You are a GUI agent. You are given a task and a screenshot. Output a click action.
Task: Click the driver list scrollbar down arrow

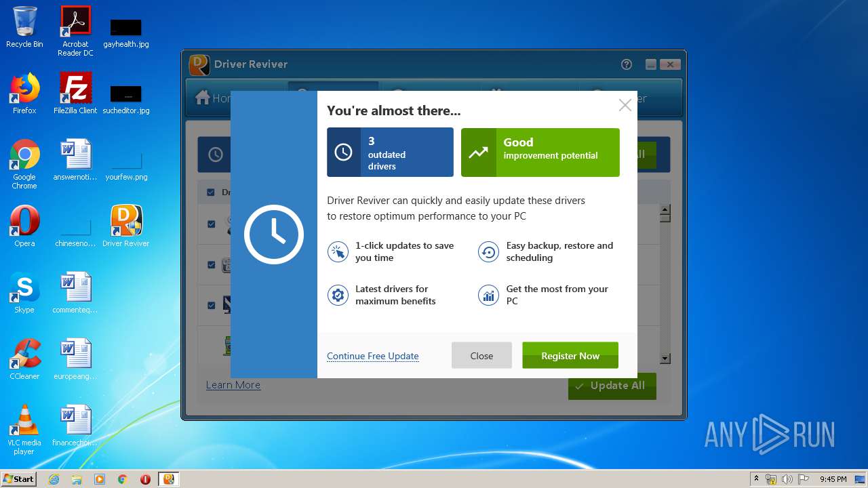(x=665, y=359)
